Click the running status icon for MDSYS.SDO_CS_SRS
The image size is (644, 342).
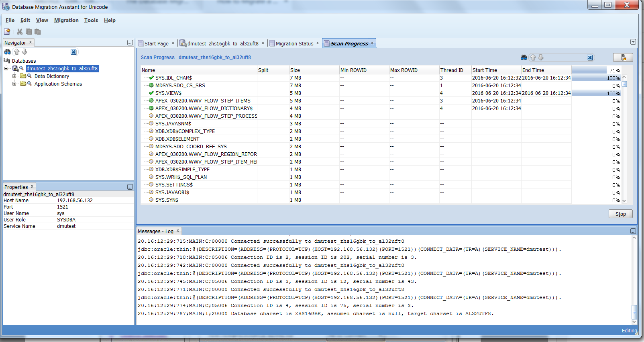(x=151, y=85)
